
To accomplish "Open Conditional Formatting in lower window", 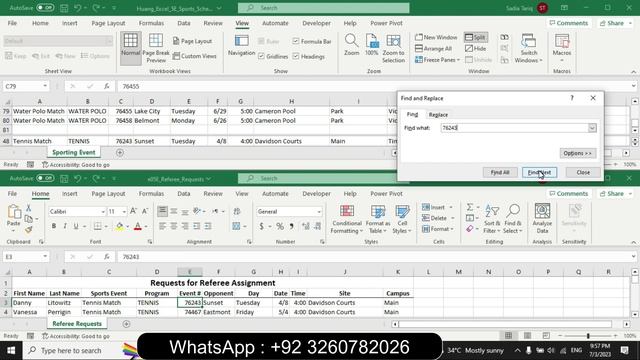I will pos(347,219).
